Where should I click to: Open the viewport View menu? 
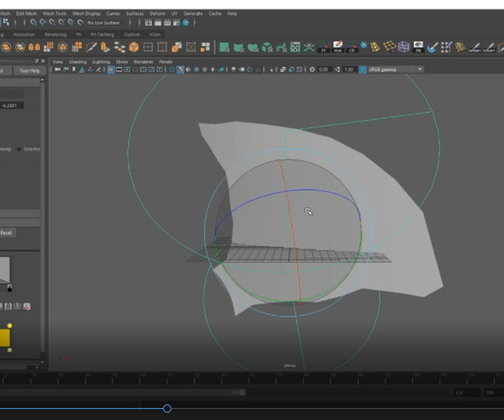(58, 61)
